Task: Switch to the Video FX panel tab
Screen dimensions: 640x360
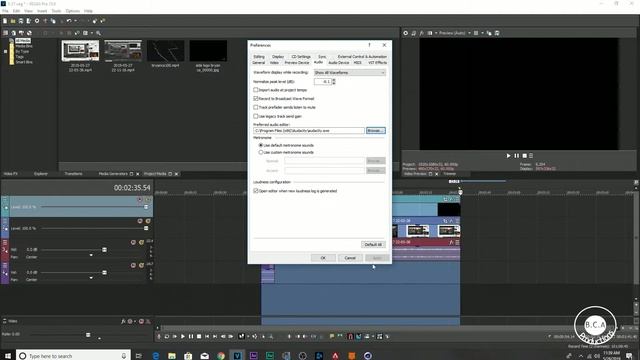Action: pos(11,174)
